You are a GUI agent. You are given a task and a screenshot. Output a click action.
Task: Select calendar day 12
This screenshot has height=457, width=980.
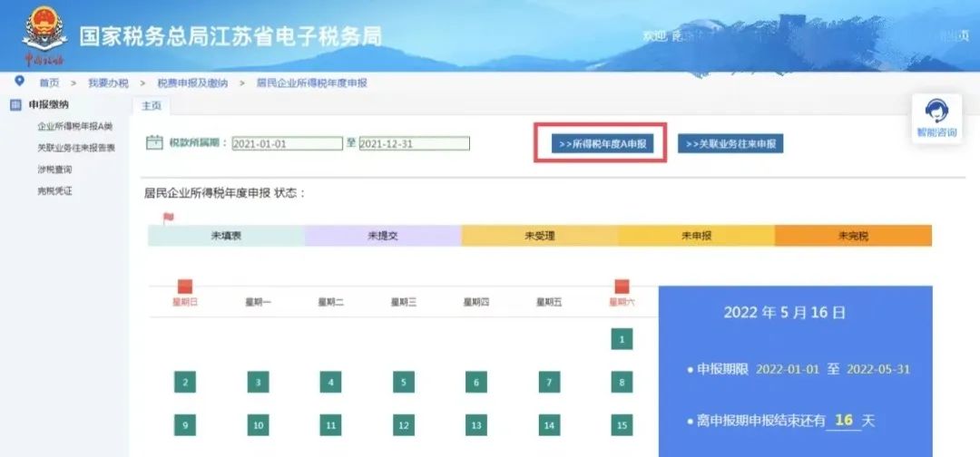pos(404,425)
